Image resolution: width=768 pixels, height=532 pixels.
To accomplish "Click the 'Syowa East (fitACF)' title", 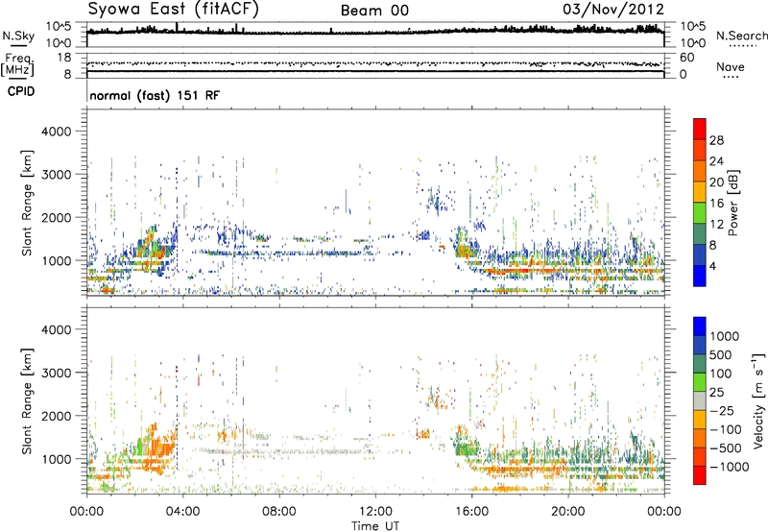I will point(173,9).
